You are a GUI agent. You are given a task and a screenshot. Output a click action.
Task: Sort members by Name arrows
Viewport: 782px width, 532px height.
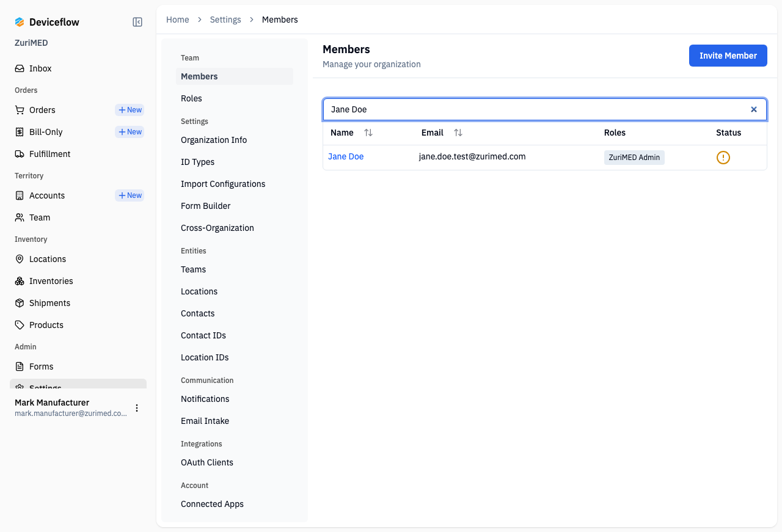(368, 133)
